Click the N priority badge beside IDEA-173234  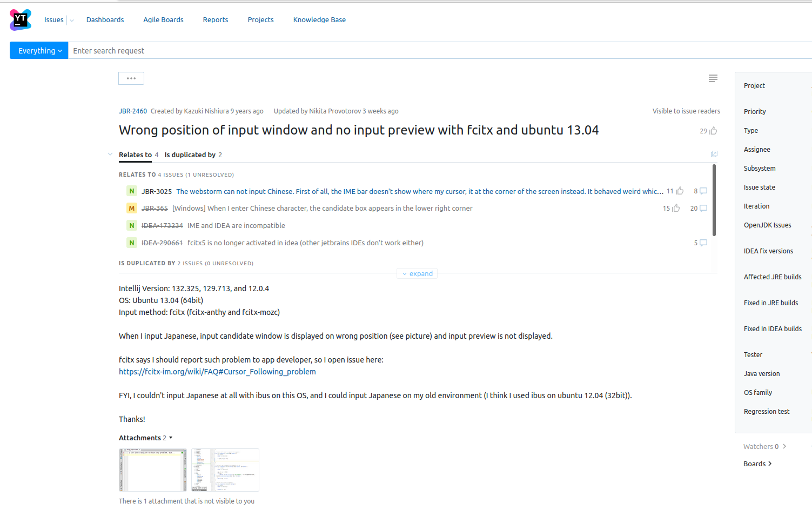132,225
